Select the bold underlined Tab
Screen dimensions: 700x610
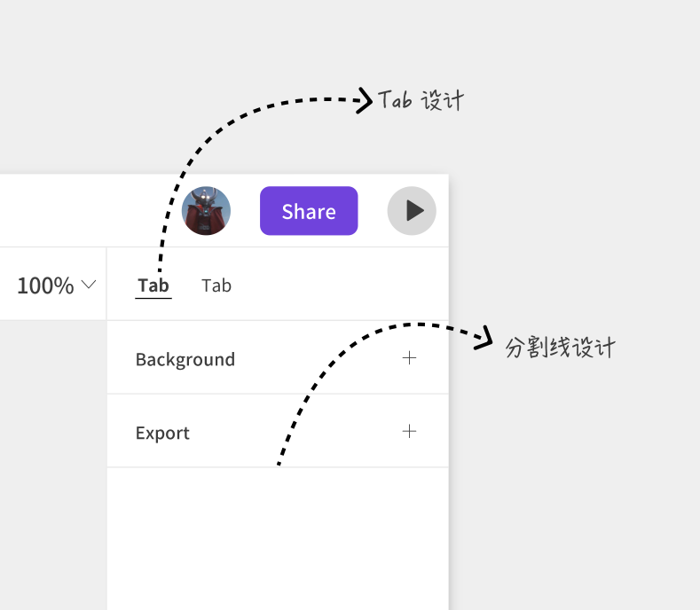tap(153, 285)
